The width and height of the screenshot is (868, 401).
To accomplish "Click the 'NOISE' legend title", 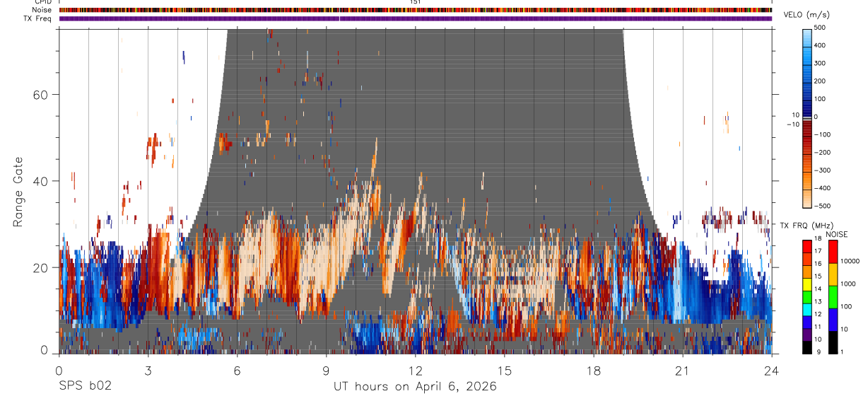I will (x=837, y=234).
